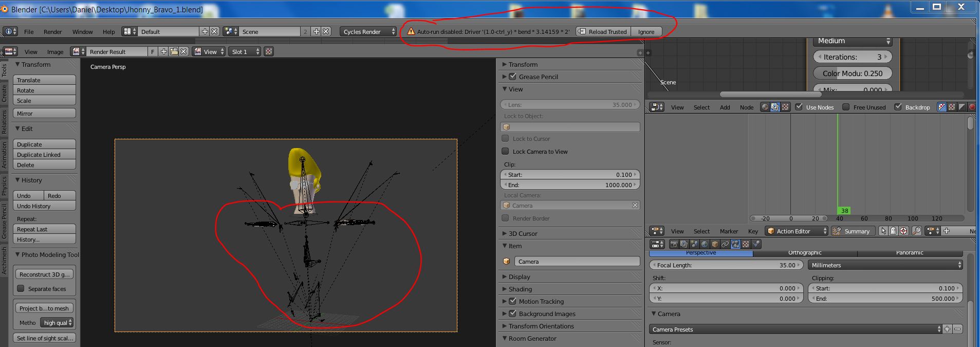Open Scene tab in Properties editor
The width and height of the screenshot is (980, 347).
point(694,244)
